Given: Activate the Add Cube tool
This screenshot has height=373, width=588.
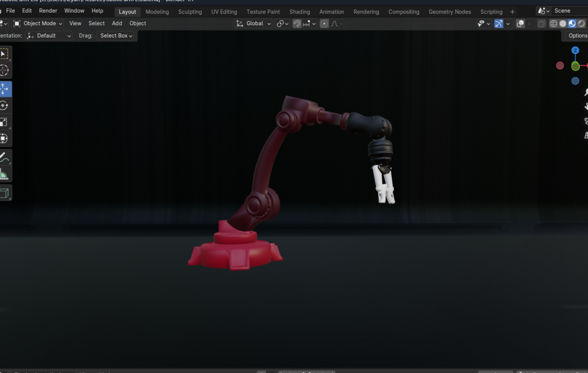Looking at the screenshot, I should (x=5, y=192).
